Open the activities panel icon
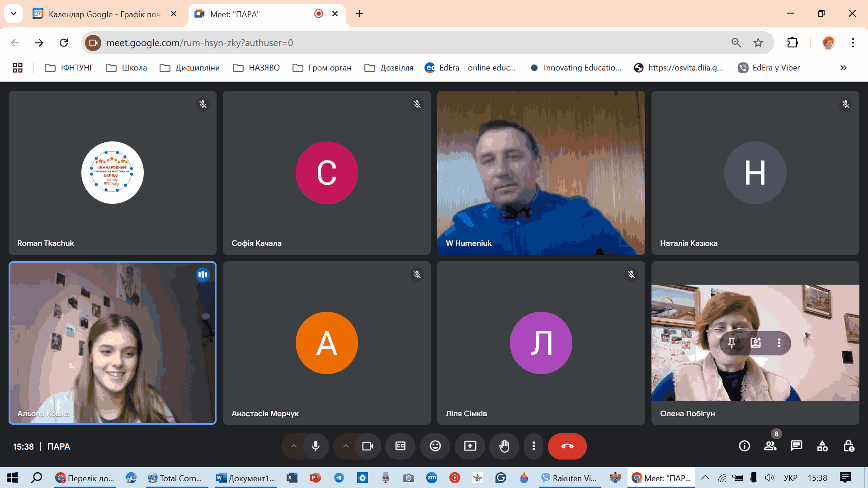868x488 pixels. pyautogui.click(x=822, y=446)
